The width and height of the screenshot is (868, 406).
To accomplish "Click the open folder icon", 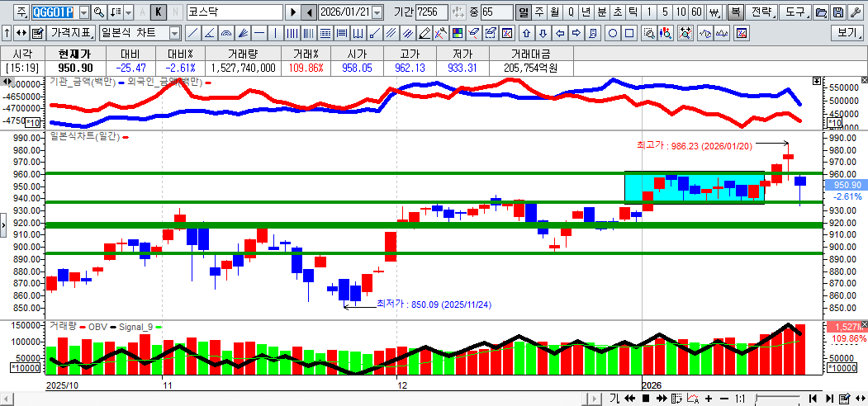I will pyautogui.click(x=820, y=12).
